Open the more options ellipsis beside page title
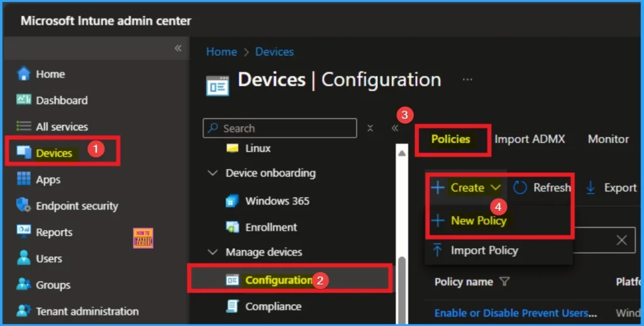 467,80
